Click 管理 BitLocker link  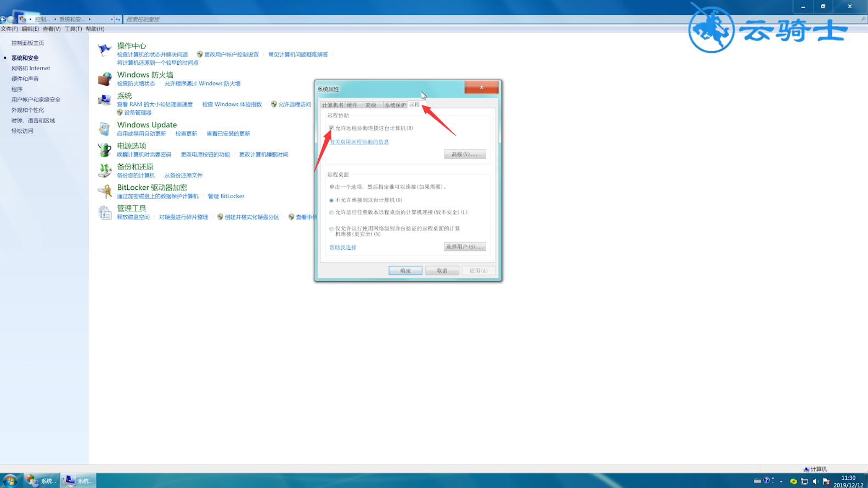click(226, 196)
